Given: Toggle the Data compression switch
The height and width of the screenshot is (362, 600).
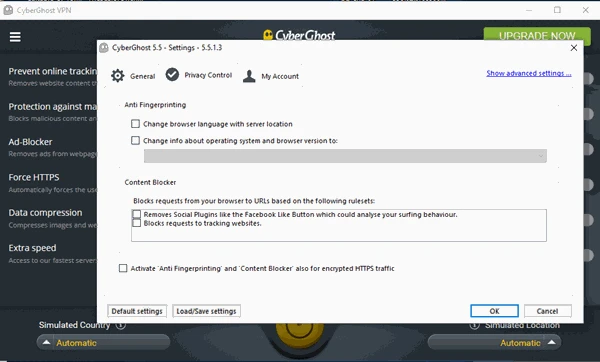Looking at the screenshot, I should click(x=589, y=219).
